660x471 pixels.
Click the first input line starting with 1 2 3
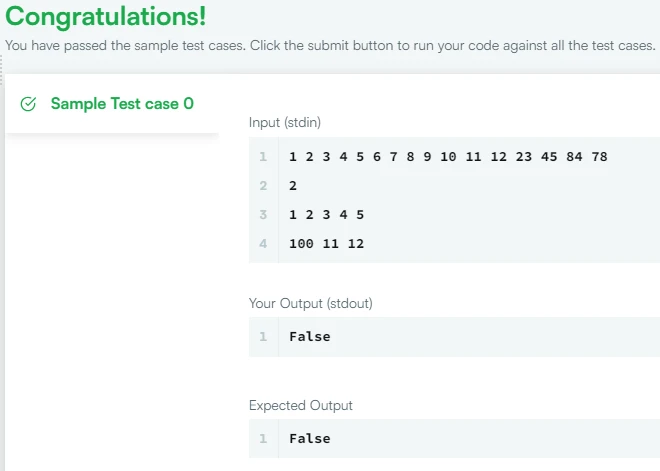coord(447,157)
